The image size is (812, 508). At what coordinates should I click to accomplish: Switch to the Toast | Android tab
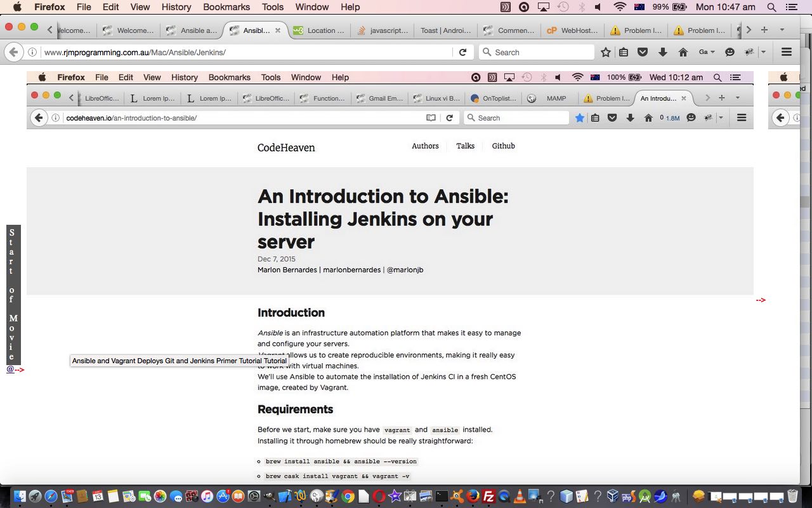pos(446,30)
